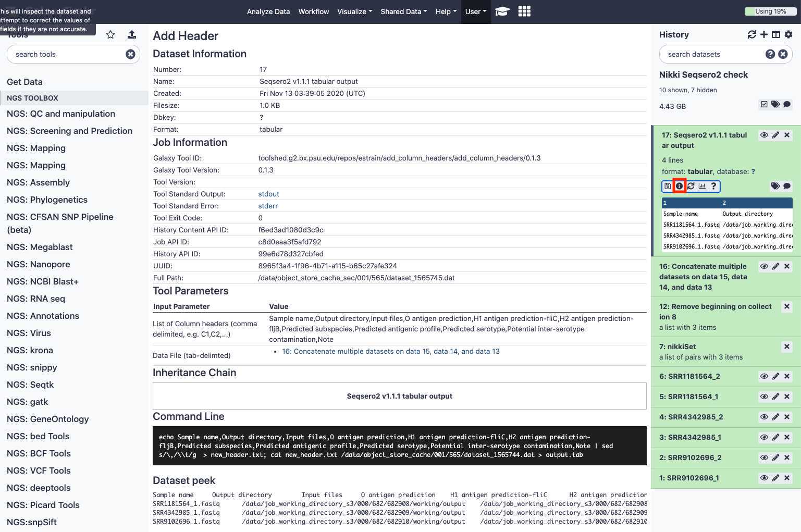The height and width of the screenshot is (532, 801).
Task: Refresh the history panel
Action: (x=751, y=34)
